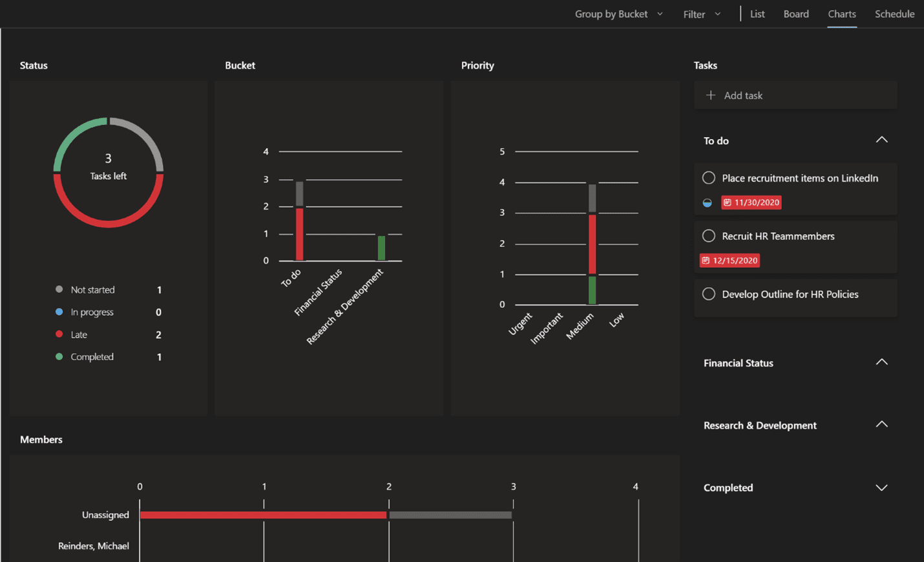Switch to the List view tab
This screenshot has height=562, width=924.
pyautogui.click(x=757, y=14)
